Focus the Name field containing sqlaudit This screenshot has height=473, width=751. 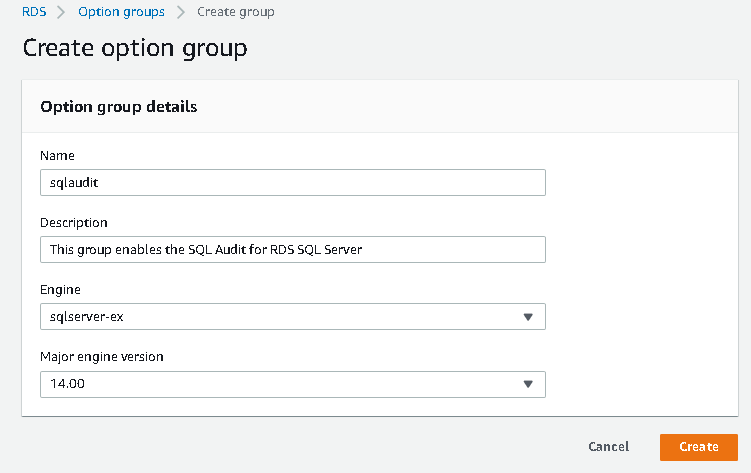coord(292,182)
